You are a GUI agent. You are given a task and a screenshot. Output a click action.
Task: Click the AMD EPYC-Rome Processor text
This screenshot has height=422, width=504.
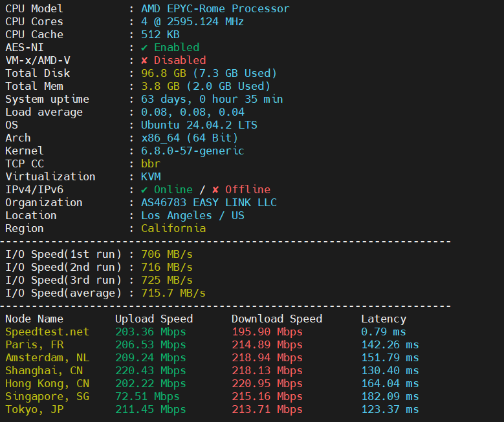(x=215, y=8)
